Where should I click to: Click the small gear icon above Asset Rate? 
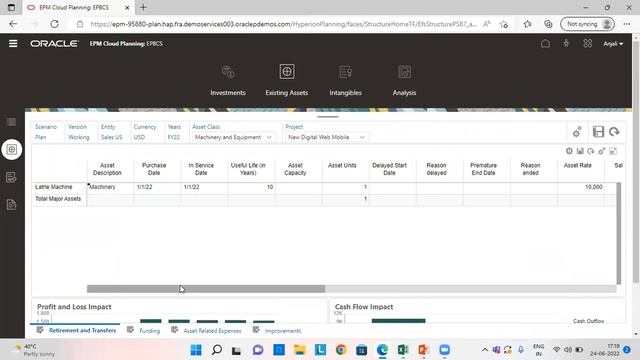(x=602, y=151)
